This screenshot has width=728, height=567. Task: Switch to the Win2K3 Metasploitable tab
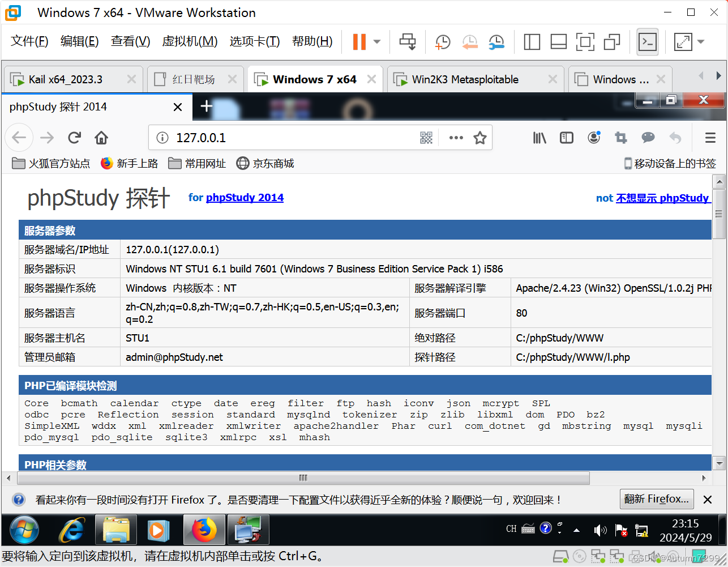point(476,79)
